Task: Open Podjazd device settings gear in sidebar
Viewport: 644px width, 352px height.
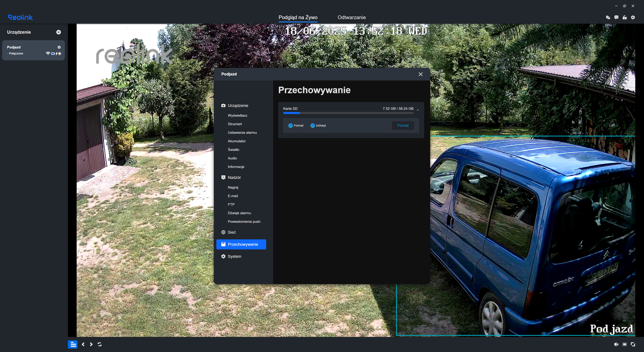Action: coord(59,47)
